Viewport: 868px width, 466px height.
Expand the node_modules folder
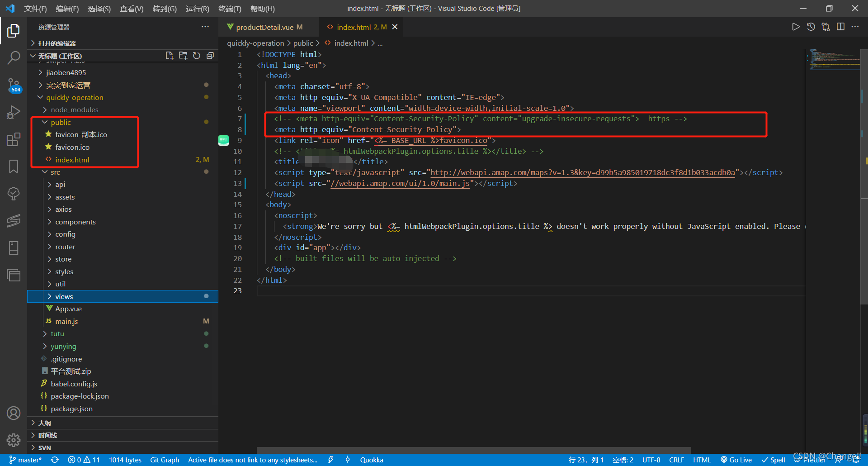123,109
